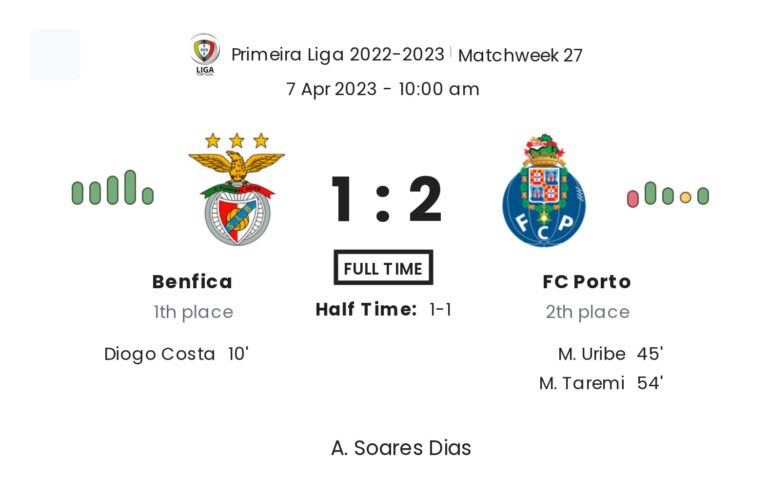Click the red form indicator beside Porto

(x=633, y=197)
